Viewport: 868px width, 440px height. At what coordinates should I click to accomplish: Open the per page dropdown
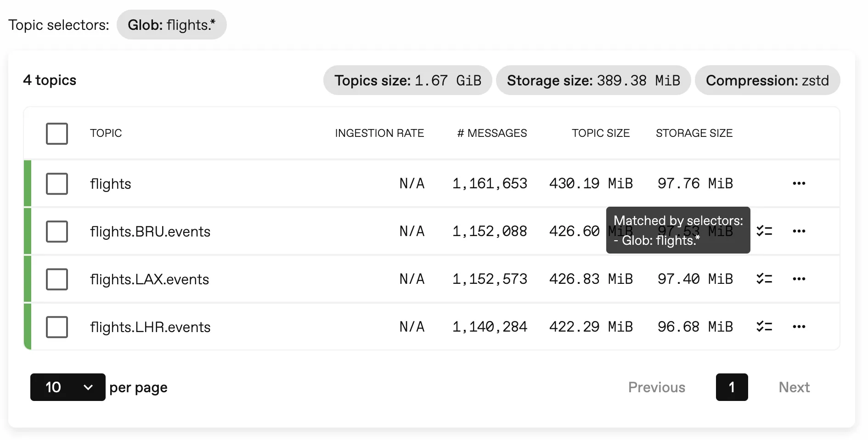pyautogui.click(x=68, y=387)
